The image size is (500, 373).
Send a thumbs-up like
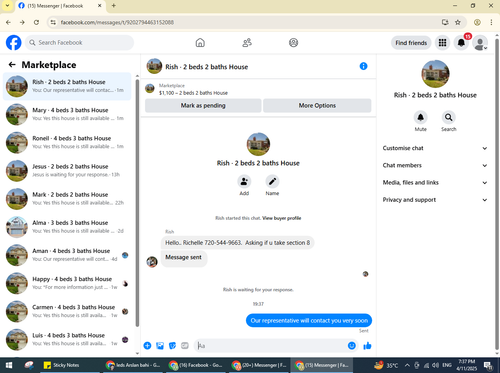coord(367,346)
